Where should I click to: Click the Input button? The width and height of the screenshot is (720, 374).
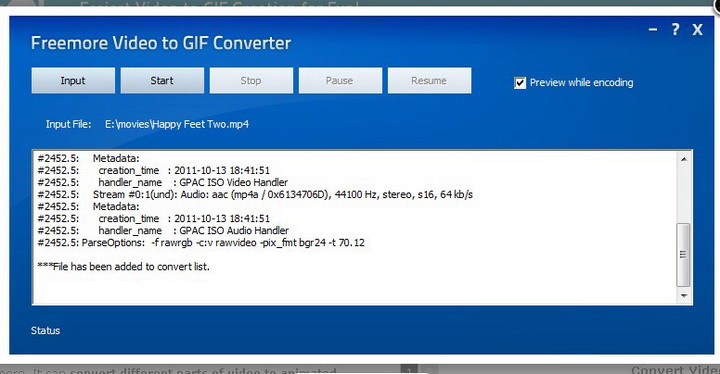coord(73,80)
